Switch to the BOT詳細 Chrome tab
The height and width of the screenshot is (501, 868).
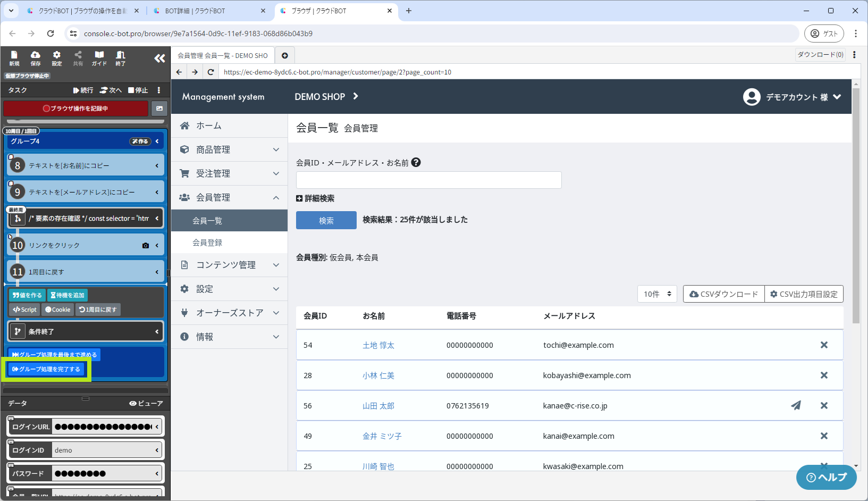209,11
